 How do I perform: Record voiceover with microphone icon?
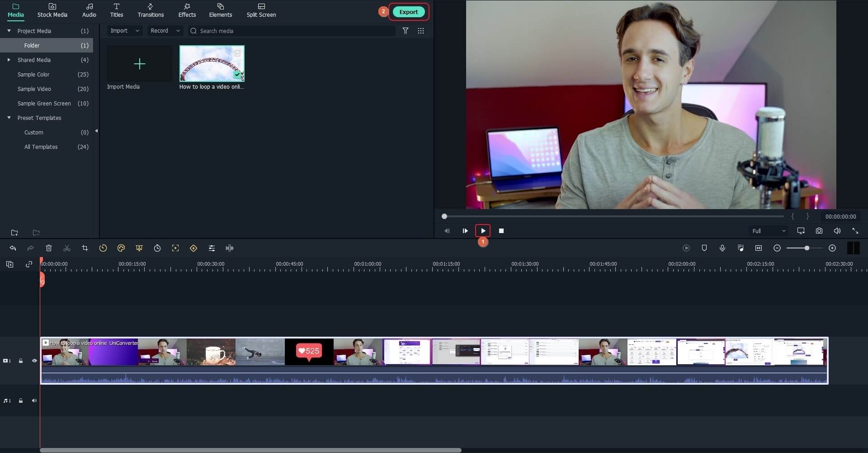tap(722, 248)
